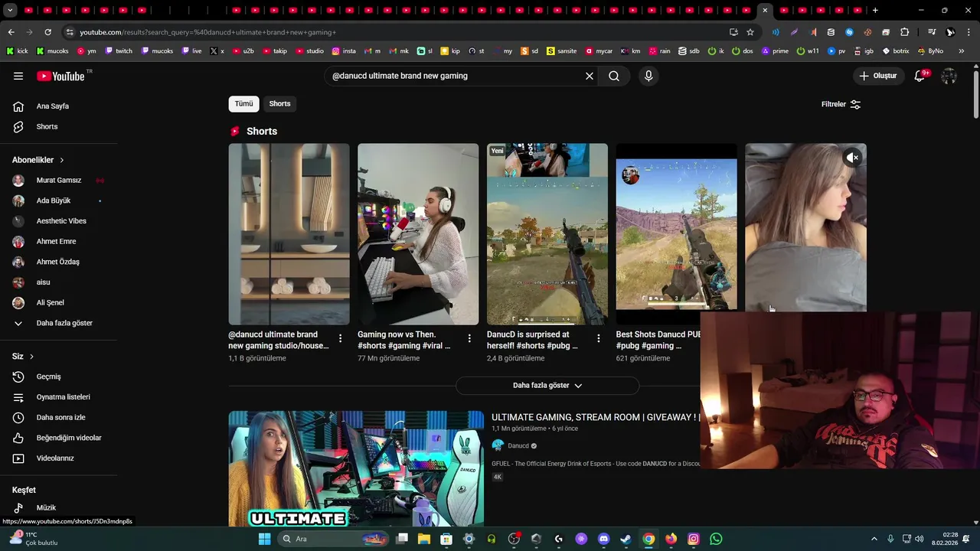Open options menu for Gaming now vs Then short
The width and height of the screenshot is (980, 551).
469,337
